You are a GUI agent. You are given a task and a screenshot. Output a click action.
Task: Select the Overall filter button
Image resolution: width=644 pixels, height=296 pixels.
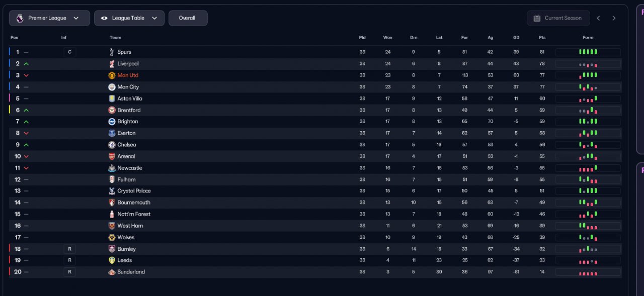pos(188,18)
